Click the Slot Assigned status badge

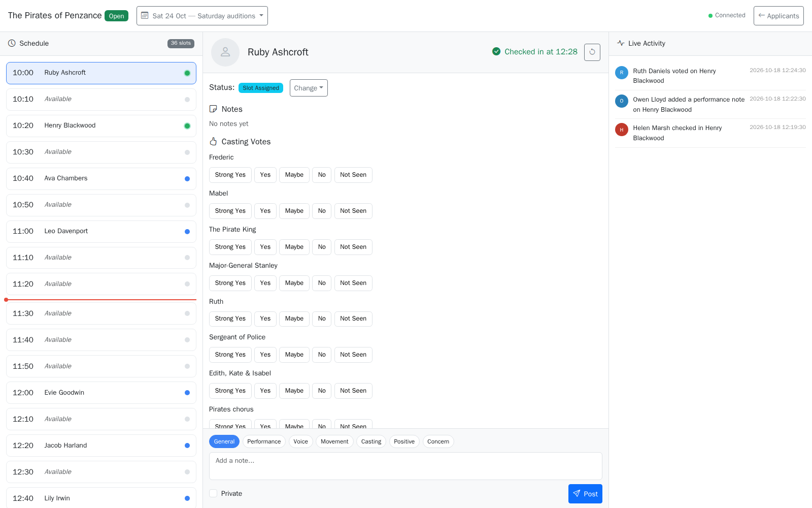click(x=261, y=88)
